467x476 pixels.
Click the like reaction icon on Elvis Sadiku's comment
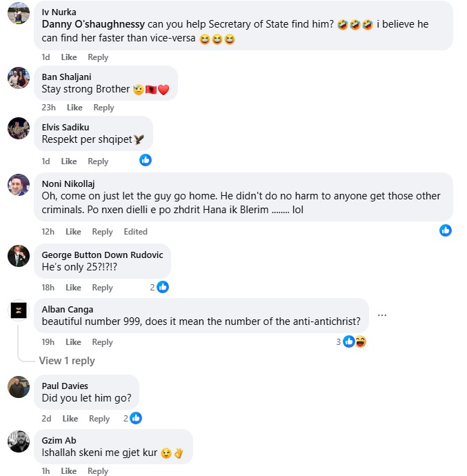[x=146, y=160]
